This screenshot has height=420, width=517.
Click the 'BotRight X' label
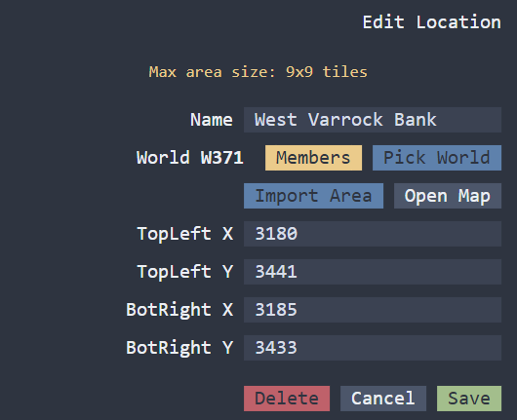coord(179,310)
